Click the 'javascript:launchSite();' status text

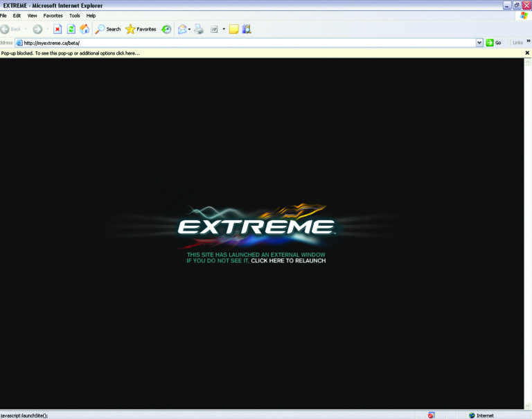(x=24, y=416)
